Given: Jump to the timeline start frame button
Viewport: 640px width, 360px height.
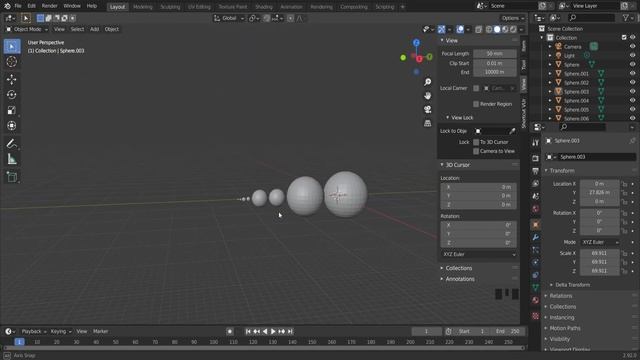Looking at the screenshot, I should coord(248,332).
